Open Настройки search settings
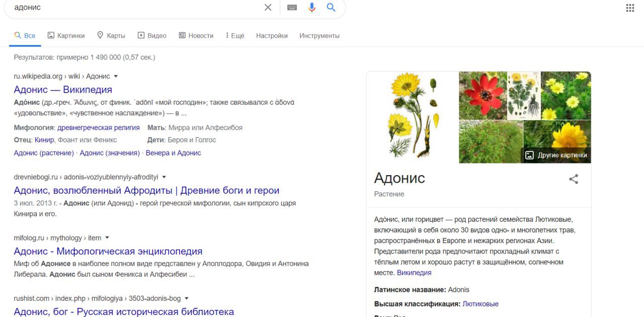 (272, 36)
